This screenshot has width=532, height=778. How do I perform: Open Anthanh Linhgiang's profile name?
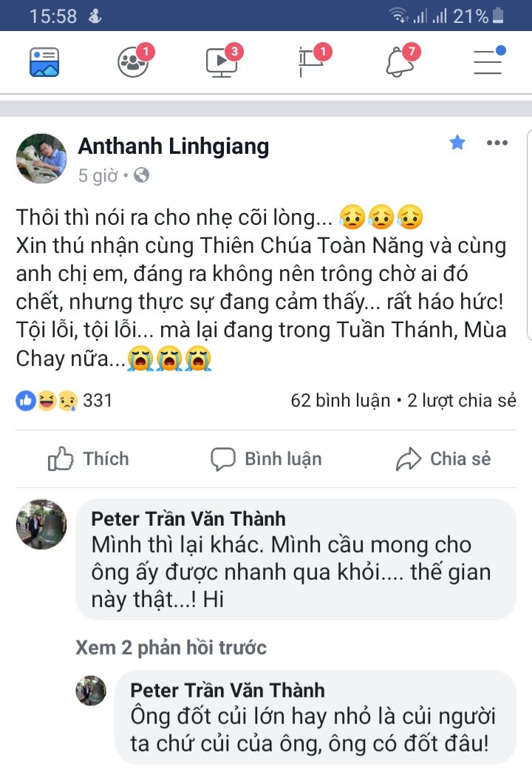click(174, 146)
